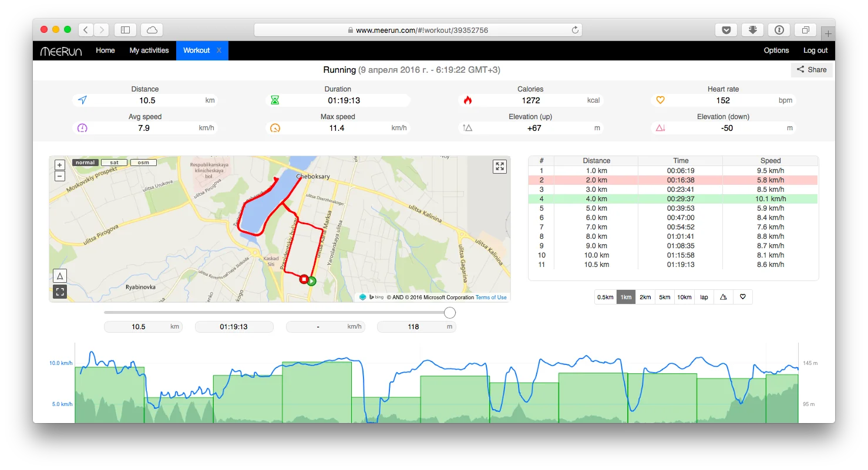Click the 10.5 km field below the map
Screen dimensions: 868x470
click(x=143, y=327)
